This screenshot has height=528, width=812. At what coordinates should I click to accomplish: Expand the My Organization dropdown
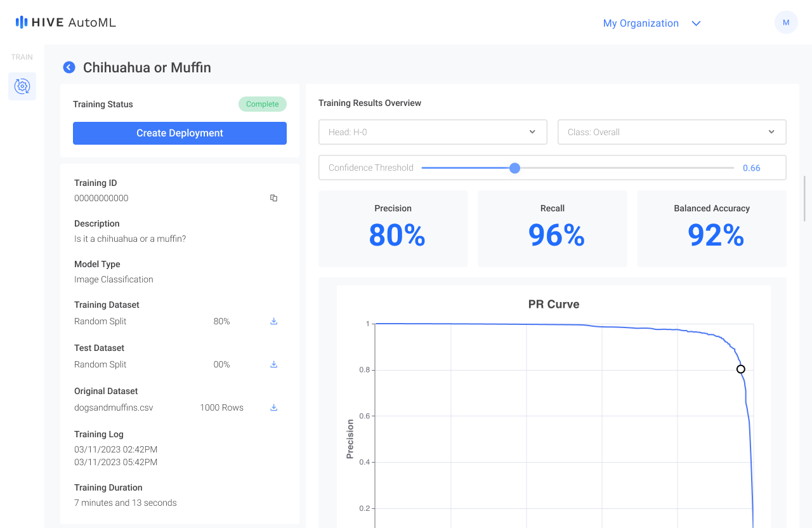(x=652, y=23)
